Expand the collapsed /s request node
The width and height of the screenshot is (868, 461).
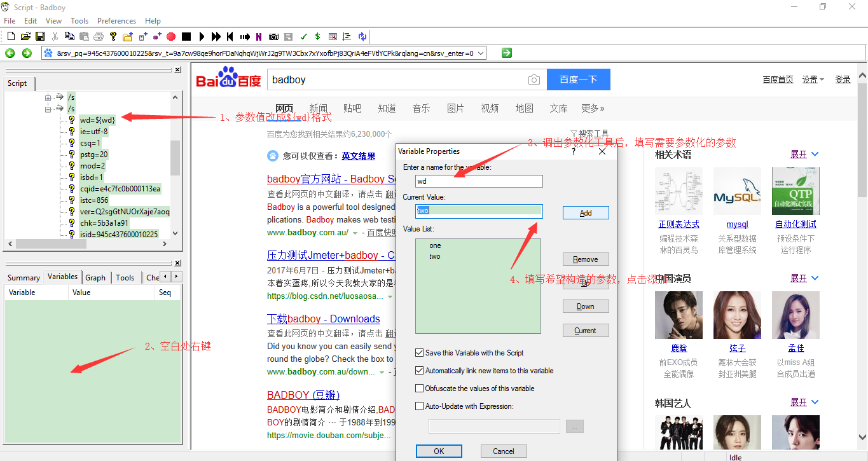pos(48,97)
